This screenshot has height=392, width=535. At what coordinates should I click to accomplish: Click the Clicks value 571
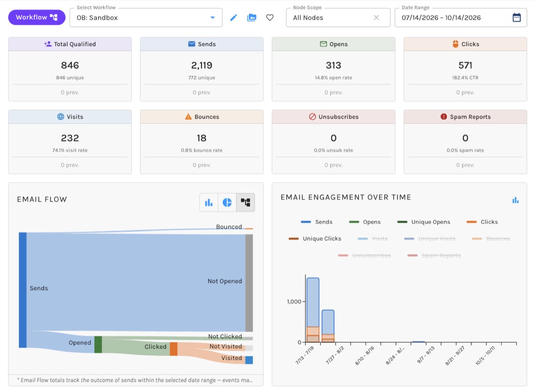465,66
